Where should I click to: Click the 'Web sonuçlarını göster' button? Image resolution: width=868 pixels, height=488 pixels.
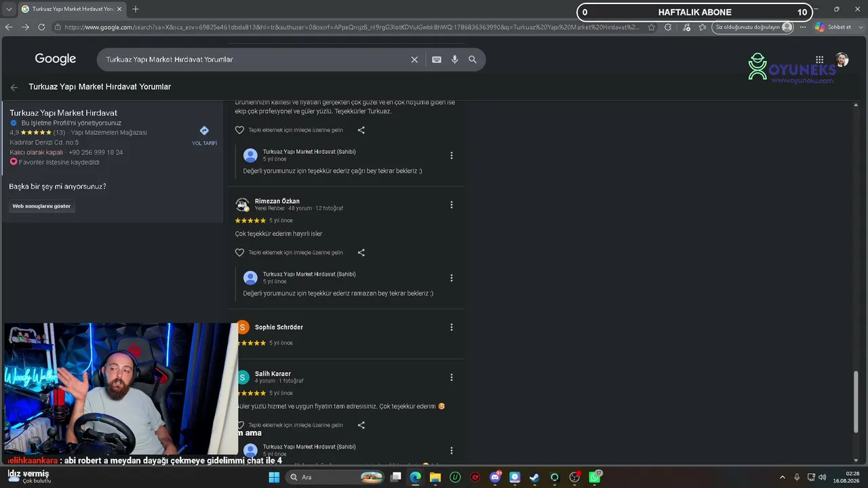tap(41, 206)
